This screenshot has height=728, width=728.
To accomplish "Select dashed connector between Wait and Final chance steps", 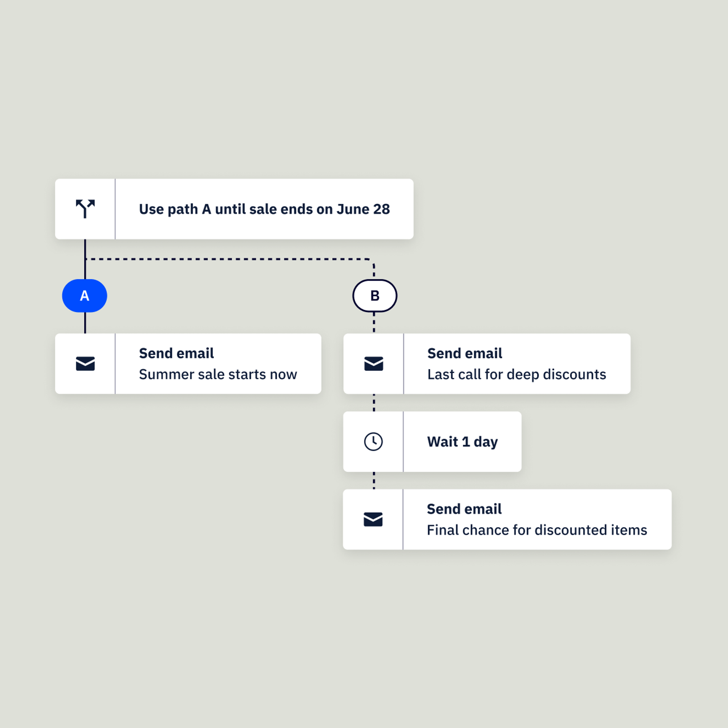I will pyautogui.click(x=374, y=480).
